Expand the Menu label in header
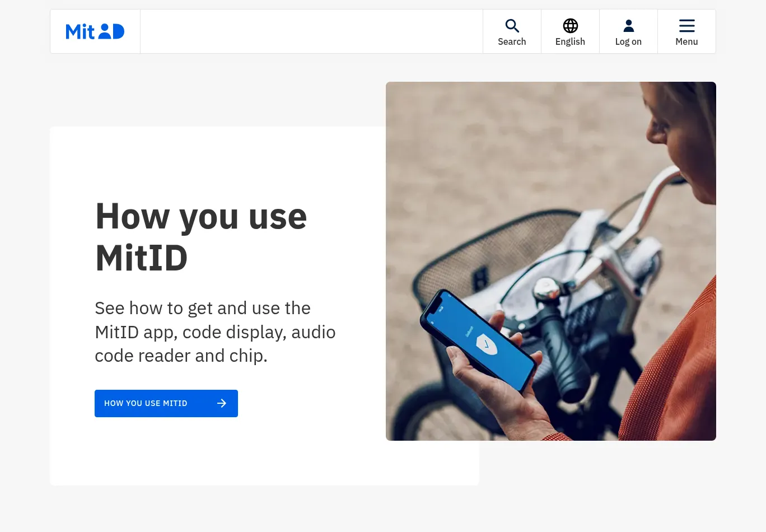 tap(686, 42)
